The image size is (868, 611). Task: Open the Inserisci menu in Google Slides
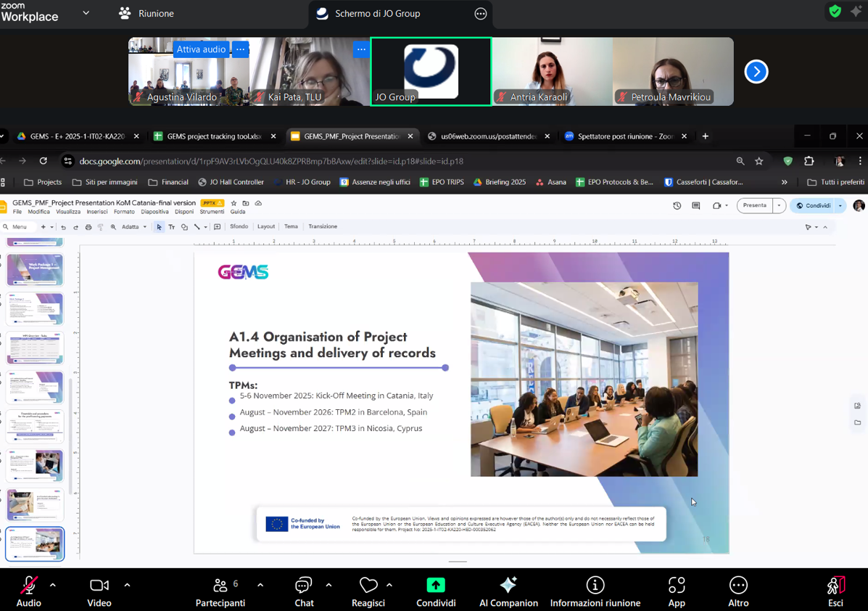coord(96,212)
